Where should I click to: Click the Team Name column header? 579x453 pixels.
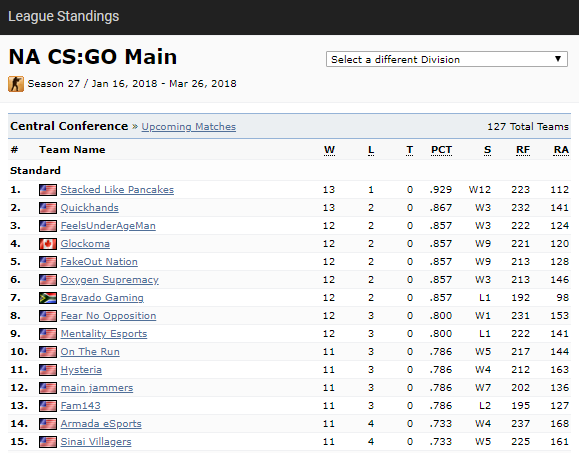tap(72, 150)
